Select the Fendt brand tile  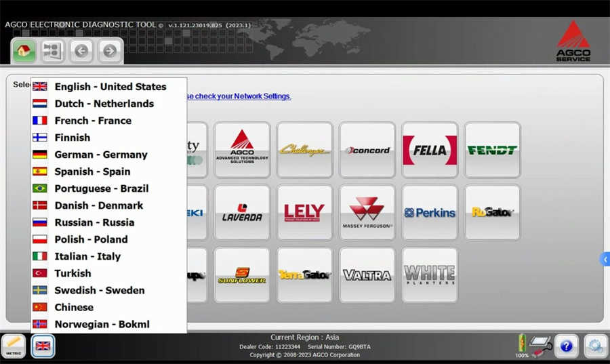pyautogui.click(x=492, y=150)
